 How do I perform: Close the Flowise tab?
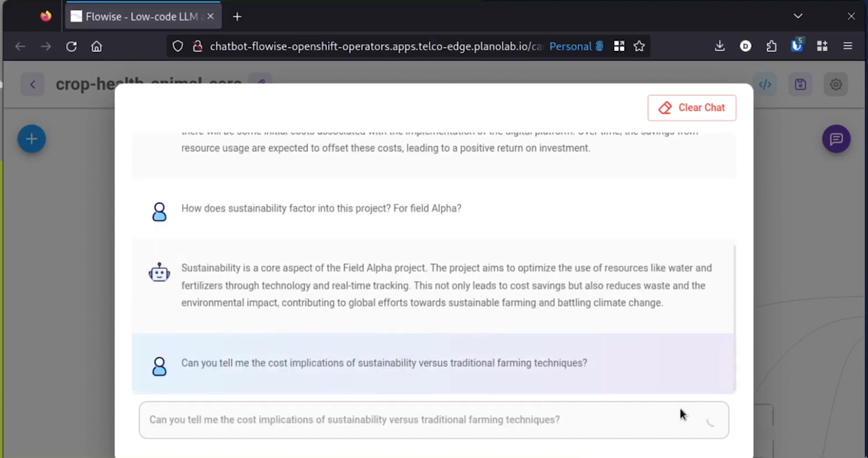click(x=210, y=16)
